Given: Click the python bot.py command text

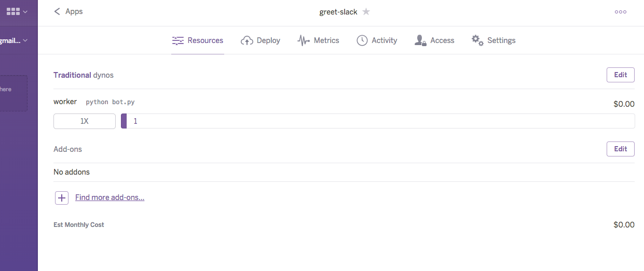Looking at the screenshot, I should pos(110,102).
